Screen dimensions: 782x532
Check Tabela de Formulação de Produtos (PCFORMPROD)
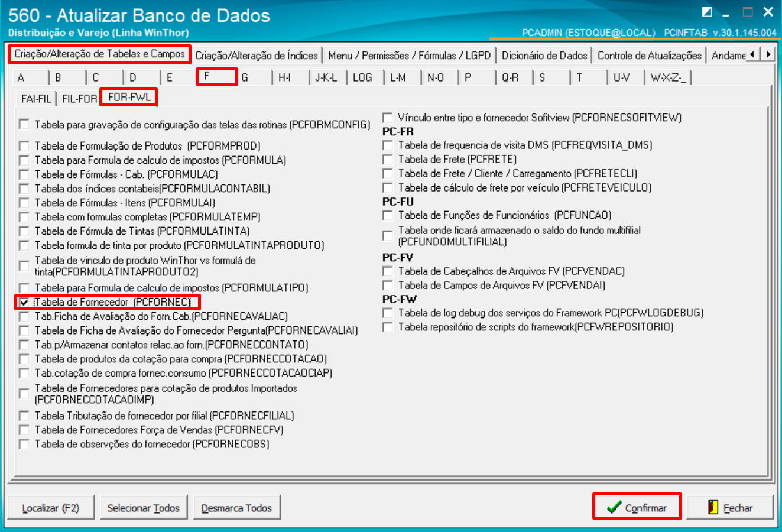(x=24, y=146)
